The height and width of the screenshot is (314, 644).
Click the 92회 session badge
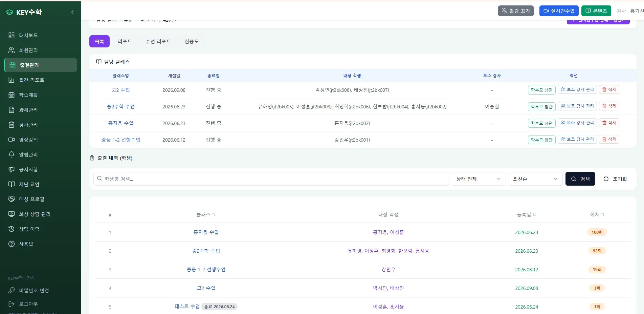597,251
